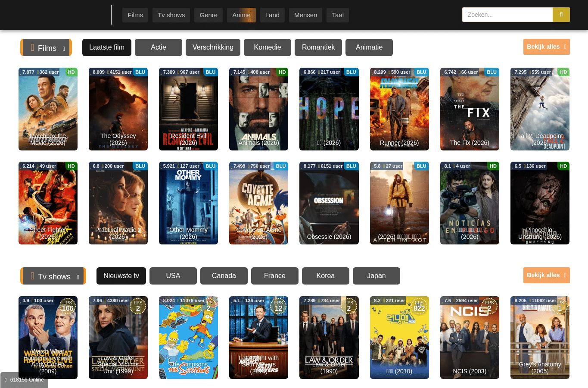Open Coyote vs. Acme poster
The image size is (588, 388).
(258, 203)
